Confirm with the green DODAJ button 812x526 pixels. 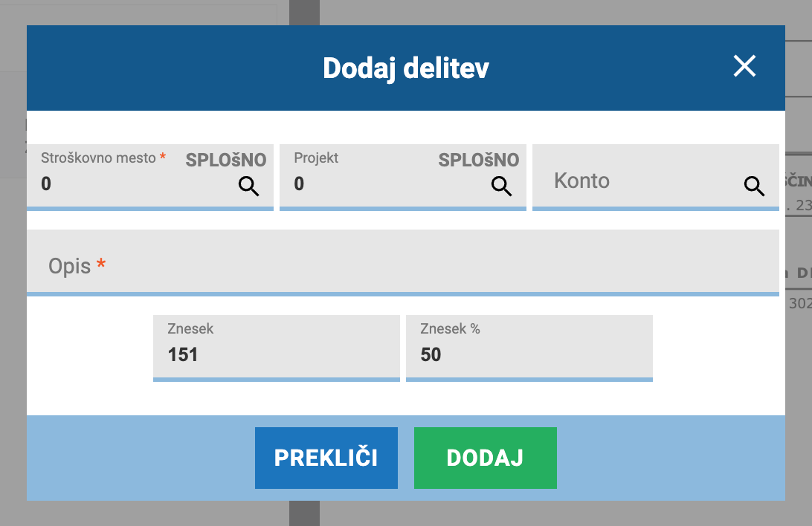point(486,458)
